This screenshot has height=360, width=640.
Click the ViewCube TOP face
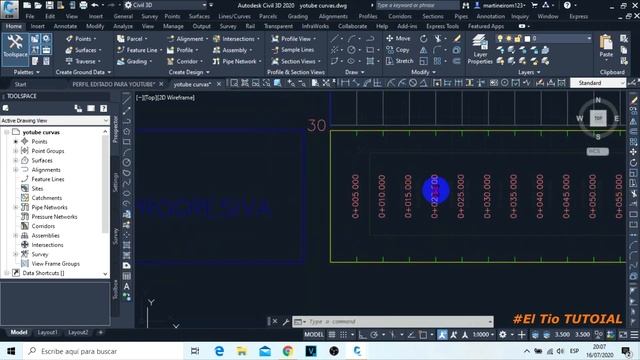tap(598, 118)
